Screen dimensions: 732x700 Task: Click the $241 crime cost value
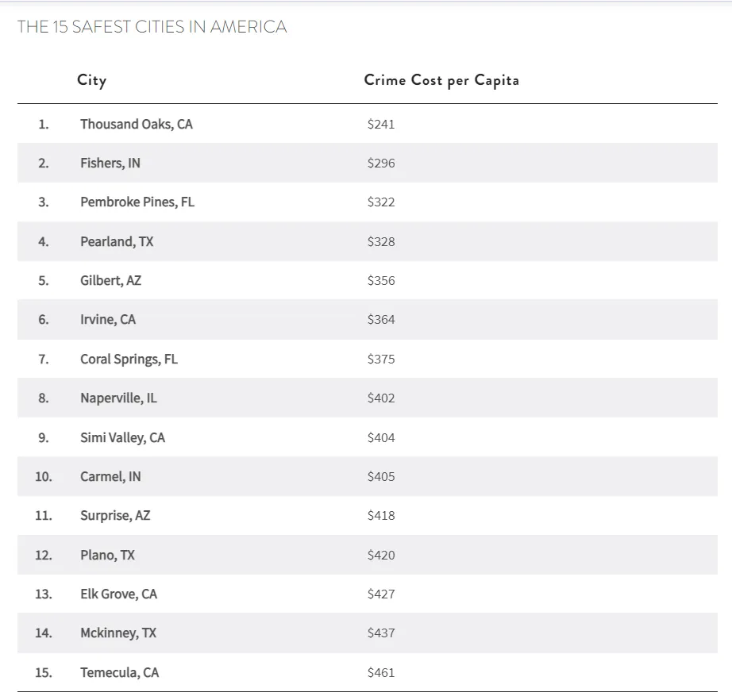point(381,124)
